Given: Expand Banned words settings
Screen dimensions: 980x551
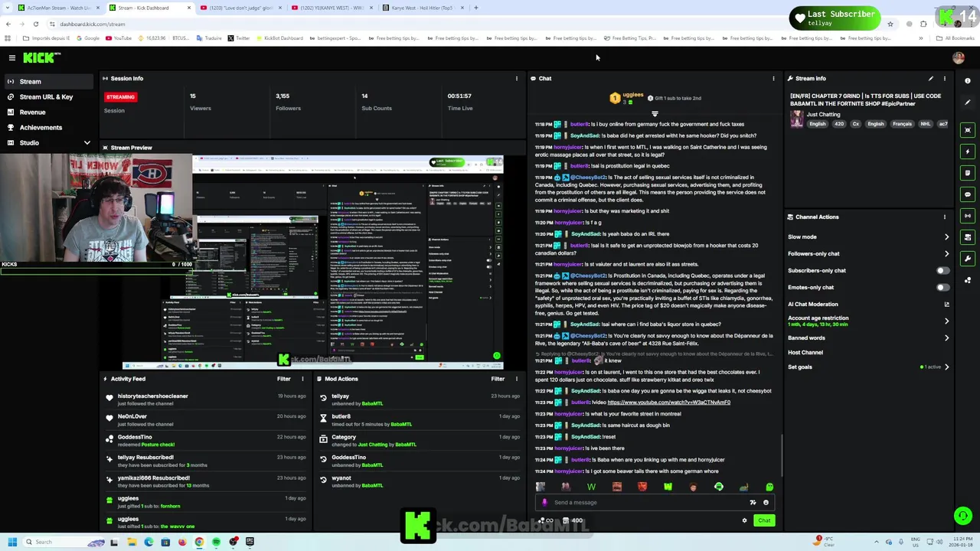Looking at the screenshot, I should (946, 337).
